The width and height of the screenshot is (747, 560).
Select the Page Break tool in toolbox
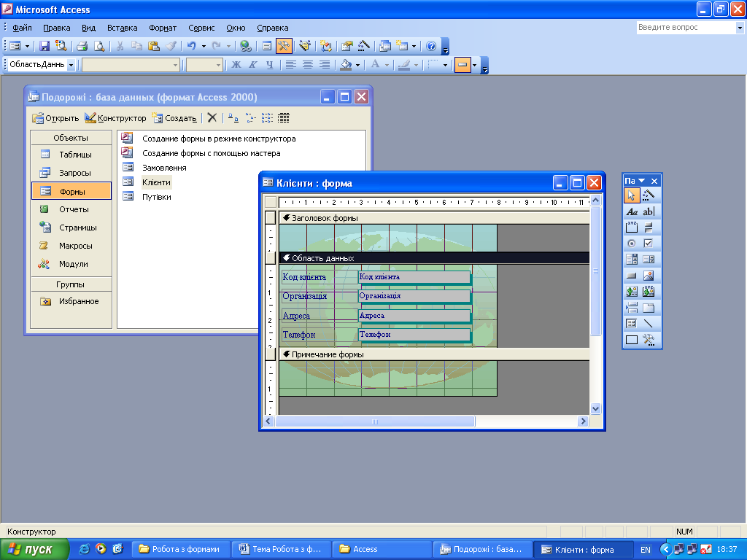[632, 308]
